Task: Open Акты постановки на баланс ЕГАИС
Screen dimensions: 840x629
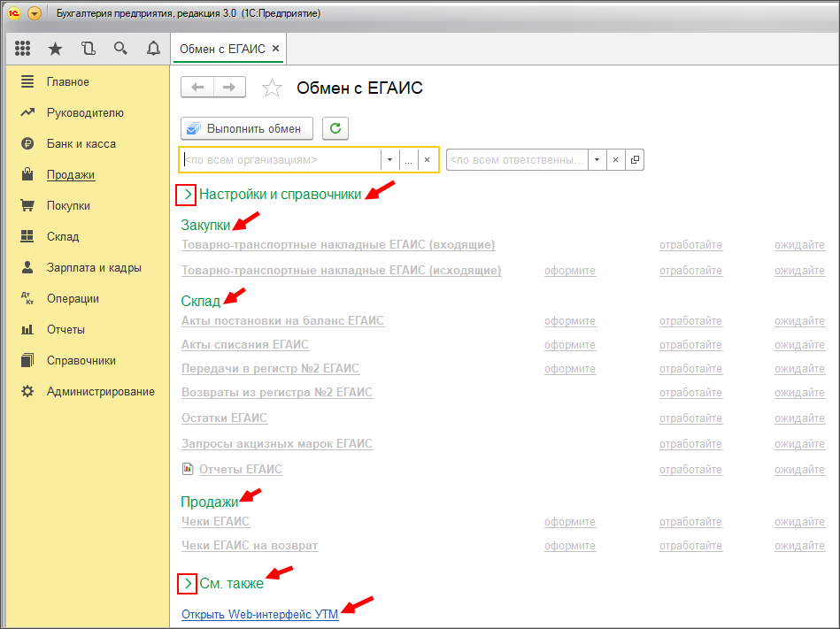Action: (x=283, y=320)
